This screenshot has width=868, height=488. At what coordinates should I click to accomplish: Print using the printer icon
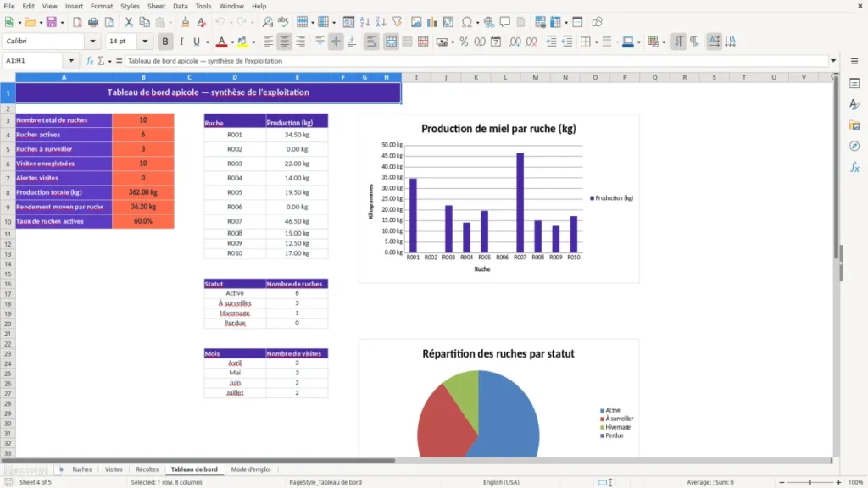93,22
